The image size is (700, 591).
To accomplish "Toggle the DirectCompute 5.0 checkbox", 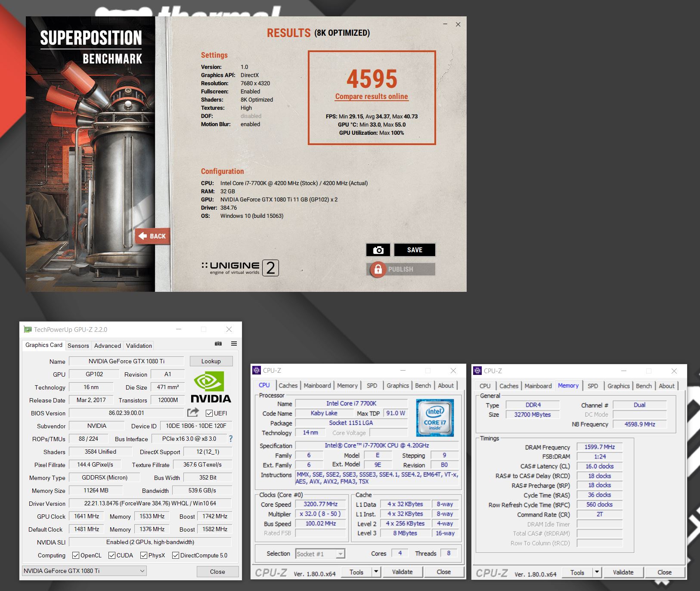I will pos(176,555).
